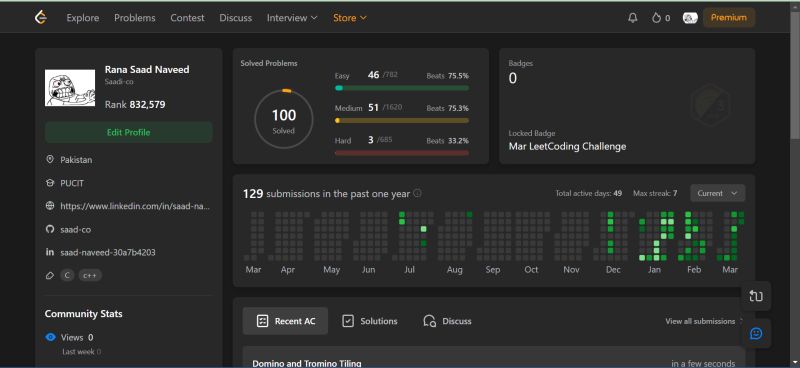Click the submissions info circle icon
This screenshot has height=368, width=800.
pyautogui.click(x=417, y=193)
